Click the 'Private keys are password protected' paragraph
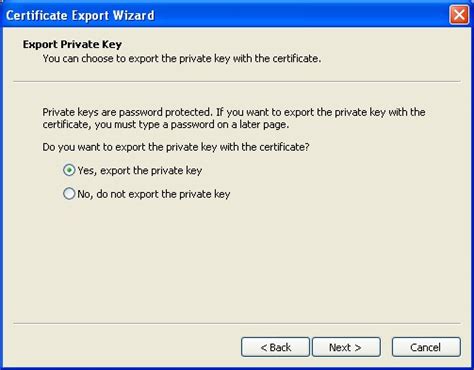This screenshot has width=474, height=370. click(234, 118)
